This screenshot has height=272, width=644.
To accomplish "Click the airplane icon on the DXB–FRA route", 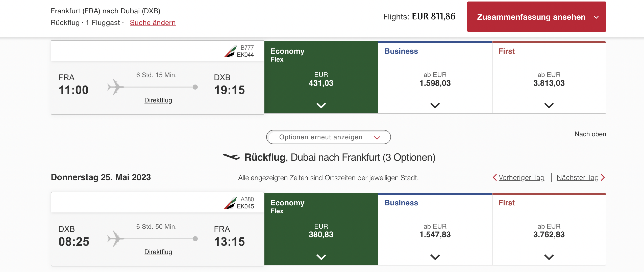I will tap(116, 239).
